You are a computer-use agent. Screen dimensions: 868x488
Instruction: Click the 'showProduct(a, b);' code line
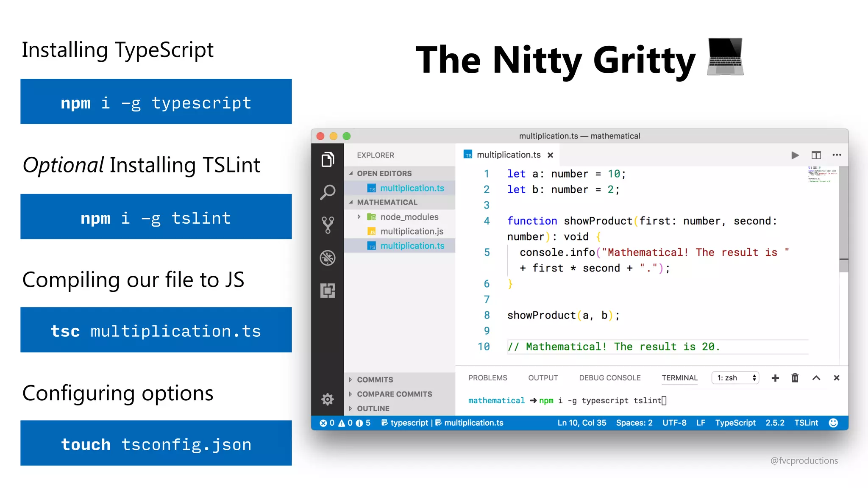563,316
